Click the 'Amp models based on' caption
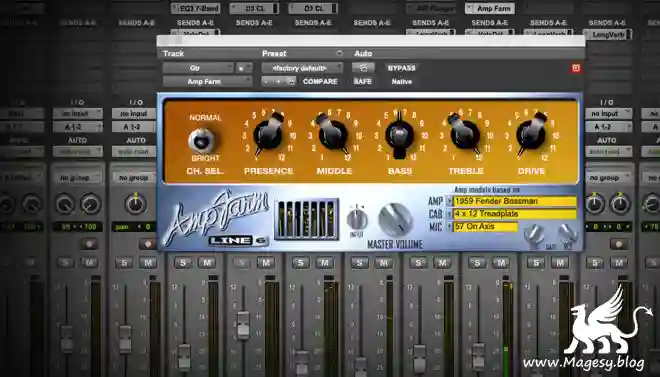The width and height of the screenshot is (660, 377). pos(487,190)
